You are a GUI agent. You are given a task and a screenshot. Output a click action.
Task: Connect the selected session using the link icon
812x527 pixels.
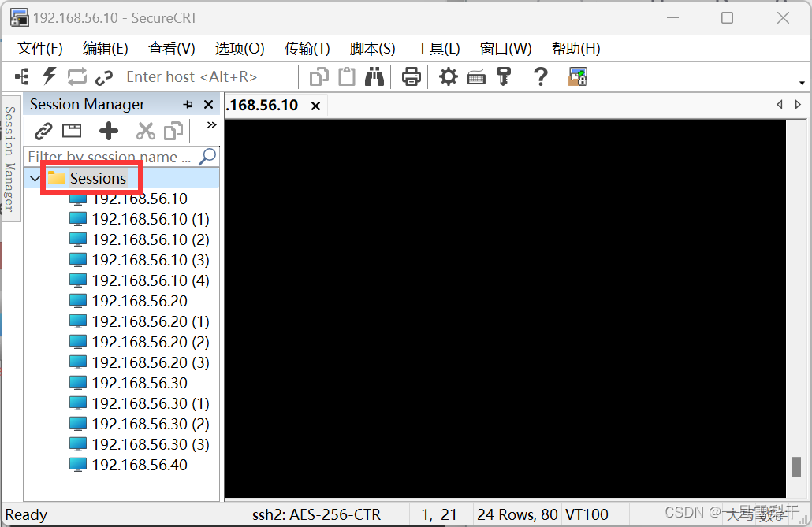coord(43,131)
